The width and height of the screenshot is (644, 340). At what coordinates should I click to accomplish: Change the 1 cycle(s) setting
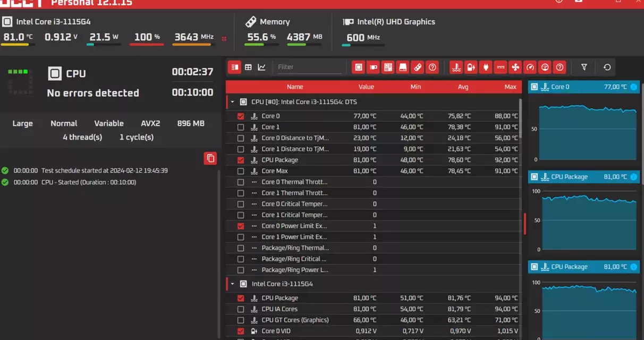(x=137, y=137)
